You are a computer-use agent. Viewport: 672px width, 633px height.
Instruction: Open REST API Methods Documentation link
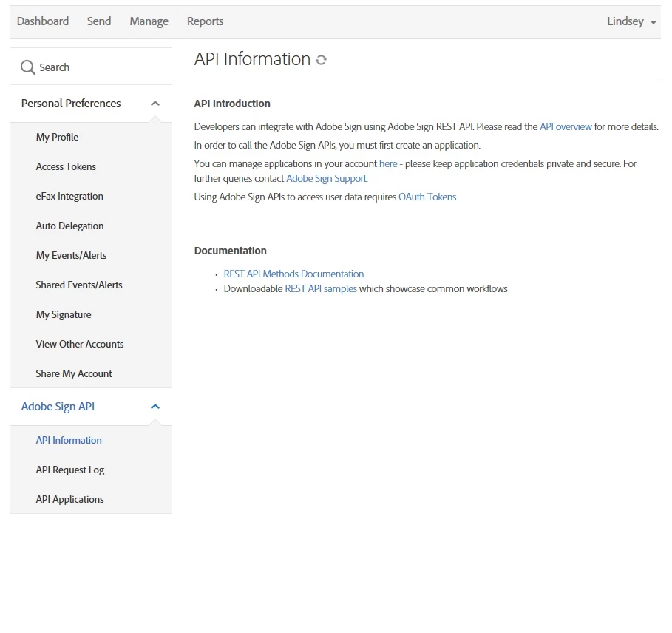293,274
